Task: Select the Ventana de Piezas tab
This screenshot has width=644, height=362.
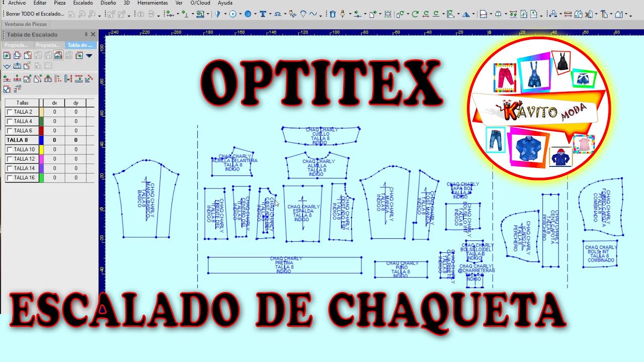Action: coord(26,24)
